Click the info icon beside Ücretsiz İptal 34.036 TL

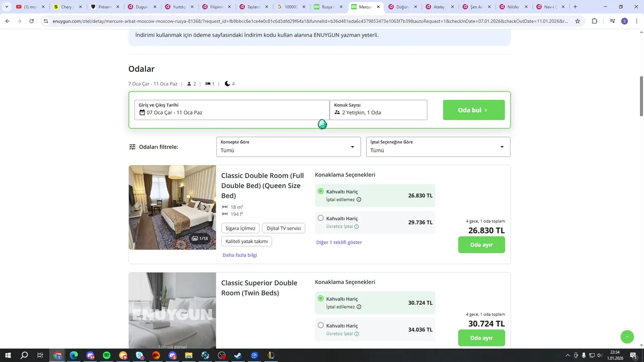point(357,334)
